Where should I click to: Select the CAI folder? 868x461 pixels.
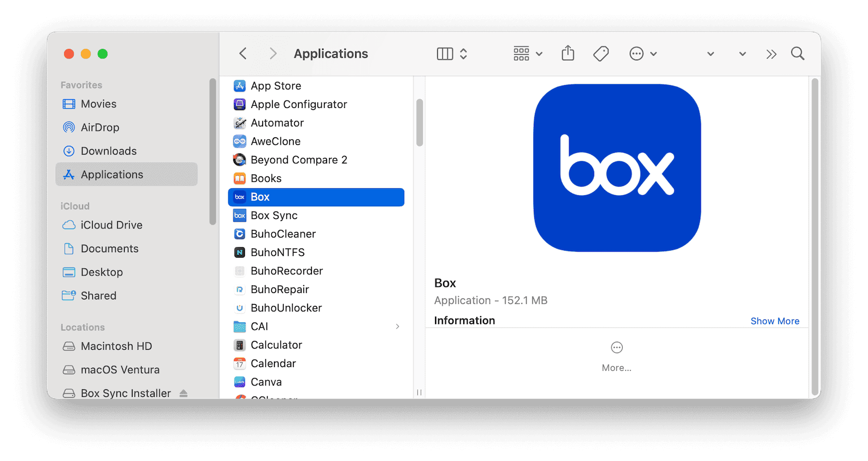point(316,326)
